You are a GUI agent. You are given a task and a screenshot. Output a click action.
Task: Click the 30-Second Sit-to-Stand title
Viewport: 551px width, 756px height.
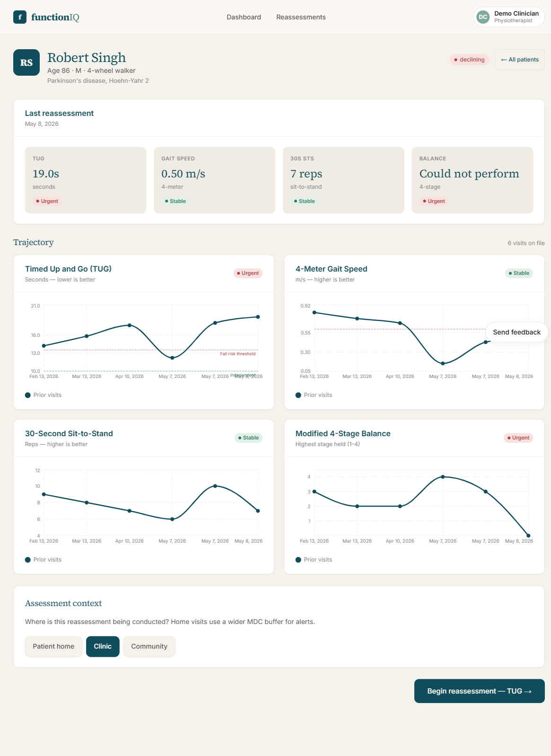[69, 433]
